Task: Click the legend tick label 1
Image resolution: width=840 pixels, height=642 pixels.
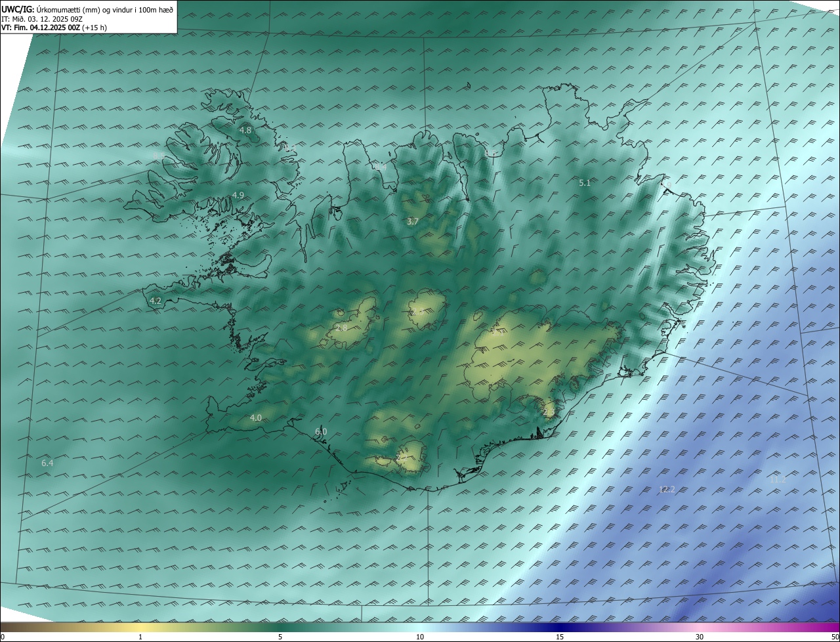Action: 140,637
